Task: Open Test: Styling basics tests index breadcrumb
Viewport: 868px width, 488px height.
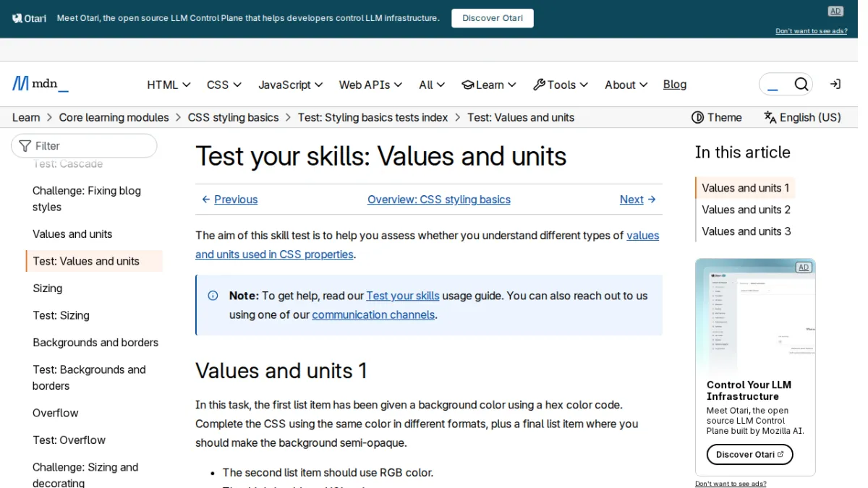Action: [x=373, y=117]
